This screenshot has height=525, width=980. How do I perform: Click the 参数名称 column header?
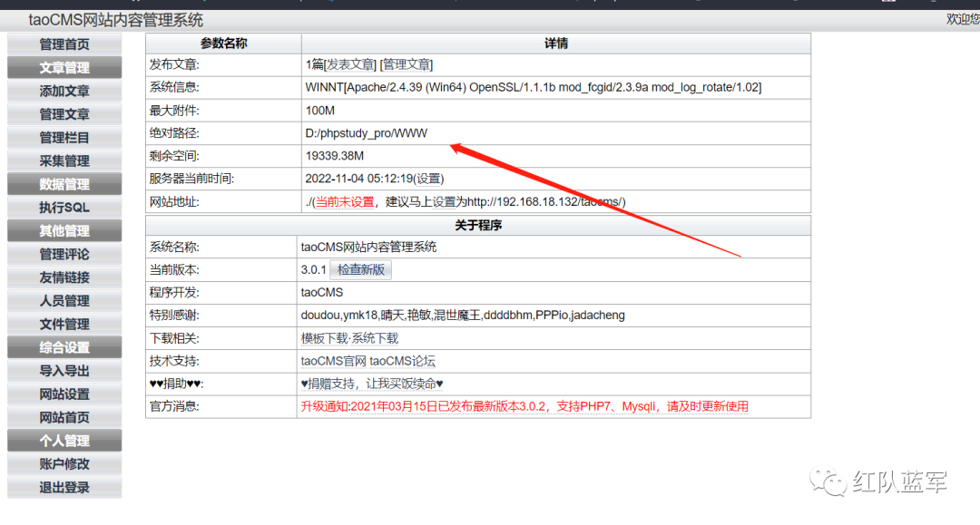coord(224,44)
